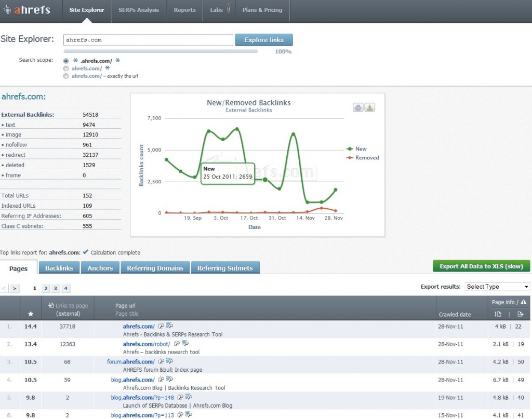Click the asterisk after ahrefs.com/ scope option
The width and height of the screenshot is (532, 419).
pyautogui.click(x=108, y=68)
